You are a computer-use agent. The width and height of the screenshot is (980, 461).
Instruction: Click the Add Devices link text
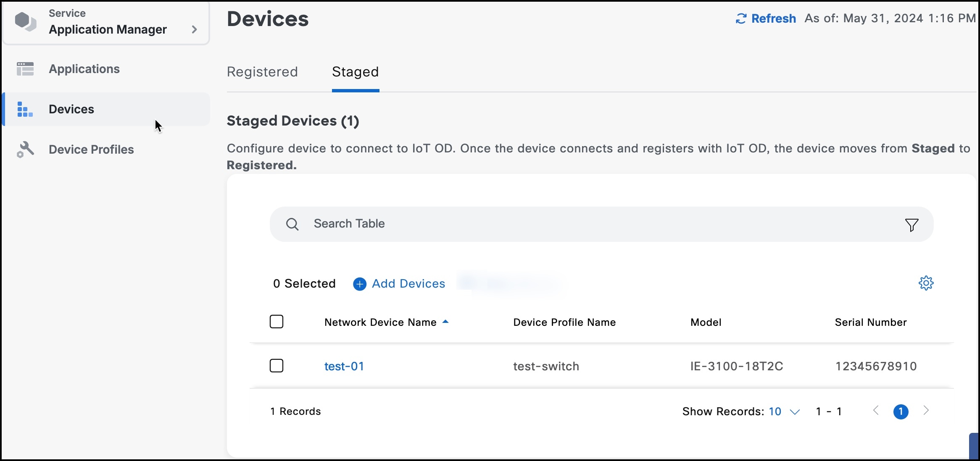(408, 284)
